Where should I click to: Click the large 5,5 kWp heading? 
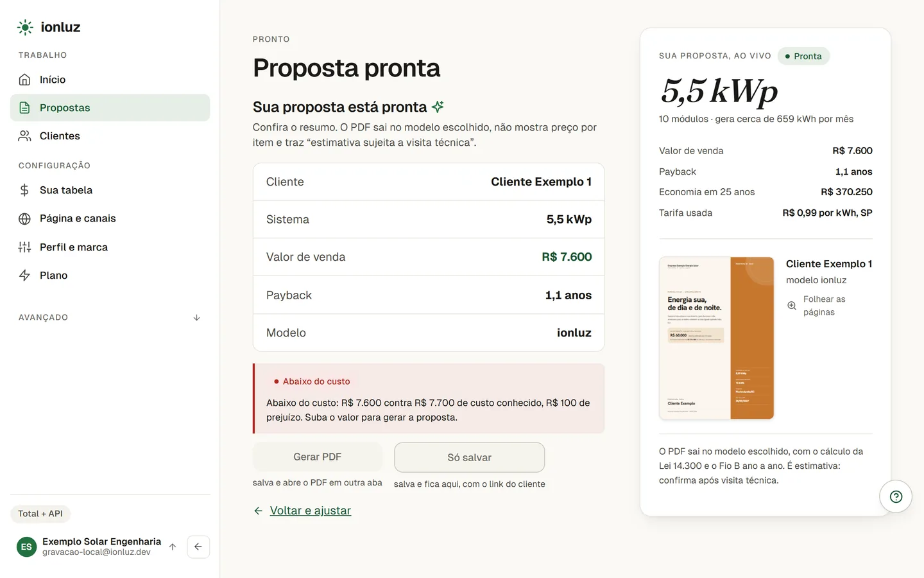tap(719, 91)
